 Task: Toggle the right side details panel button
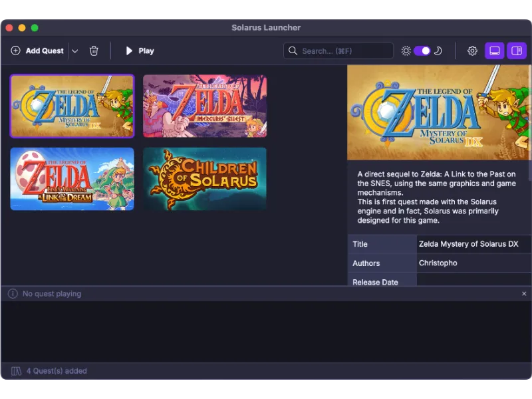tap(517, 51)
